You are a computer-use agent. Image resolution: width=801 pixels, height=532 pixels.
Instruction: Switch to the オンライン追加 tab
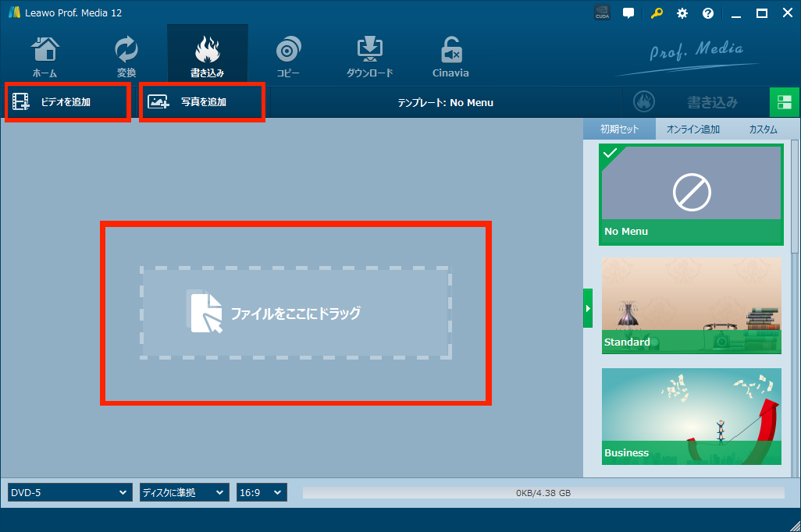point(692,129)
